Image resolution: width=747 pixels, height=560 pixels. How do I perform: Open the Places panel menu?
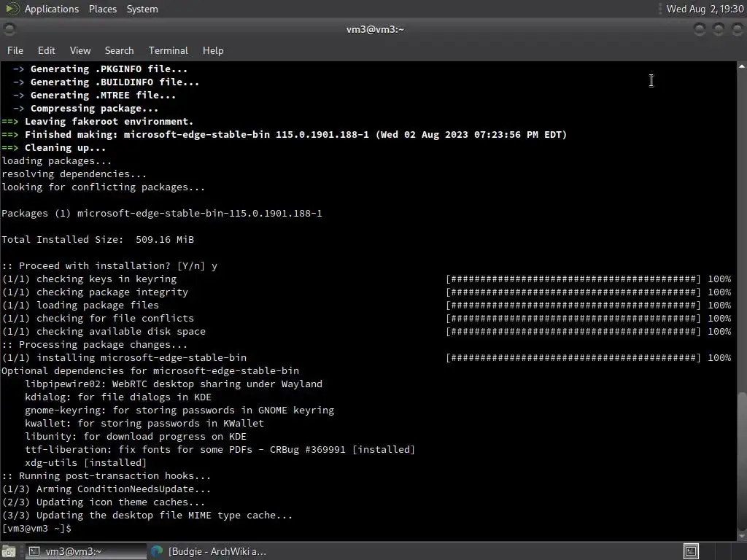click(103, 9)
